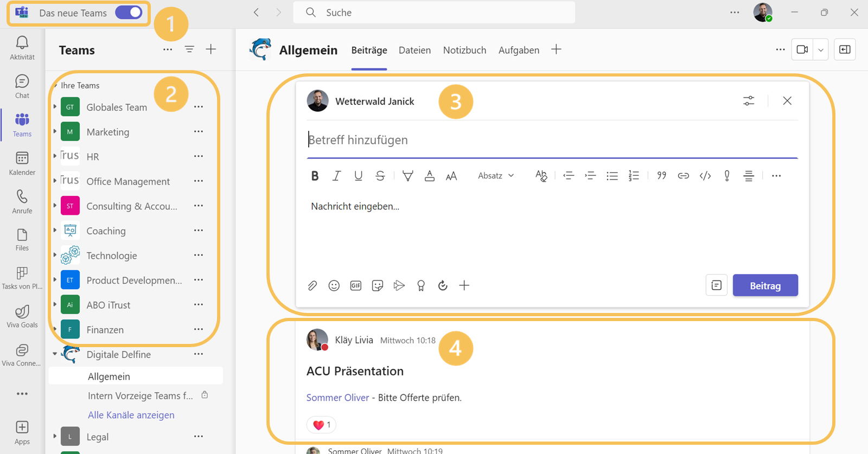Open more options for HR team
The image size is (868, 454).
[199, 156]
